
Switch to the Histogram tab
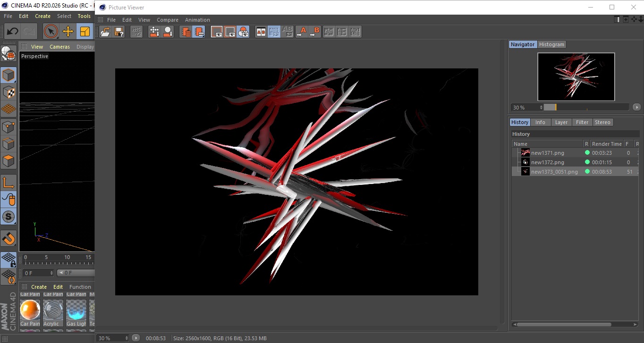(x=551, y=44)
